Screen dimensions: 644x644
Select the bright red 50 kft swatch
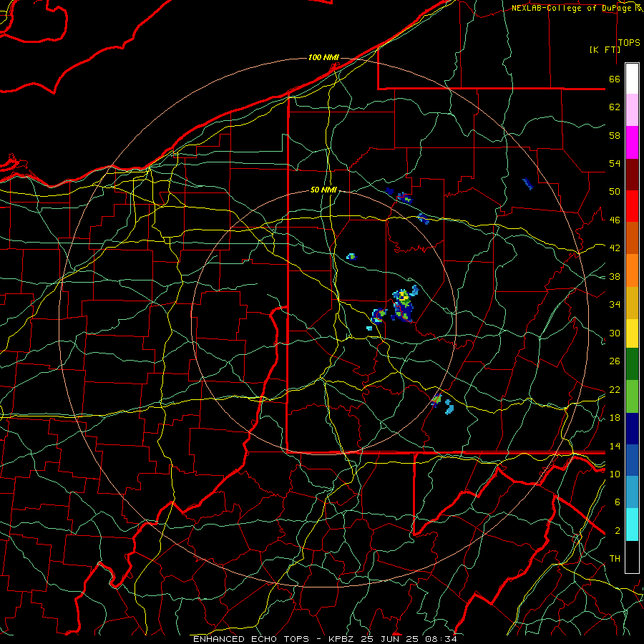[632, 206]
